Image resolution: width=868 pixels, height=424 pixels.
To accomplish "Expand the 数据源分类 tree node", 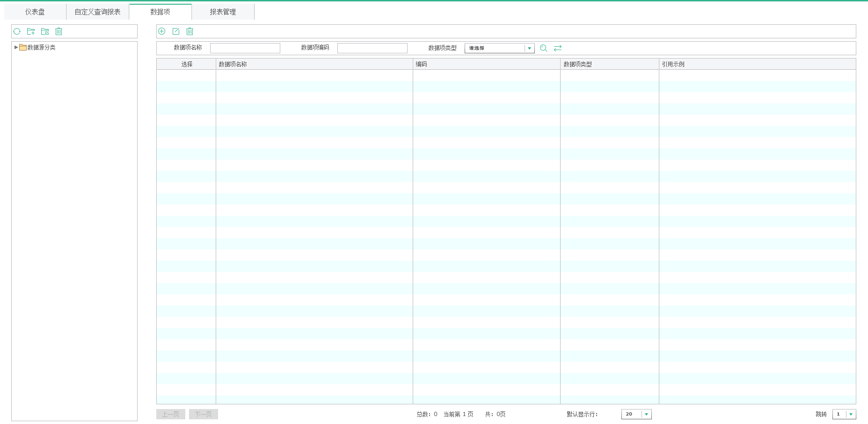I will (16, 47).
